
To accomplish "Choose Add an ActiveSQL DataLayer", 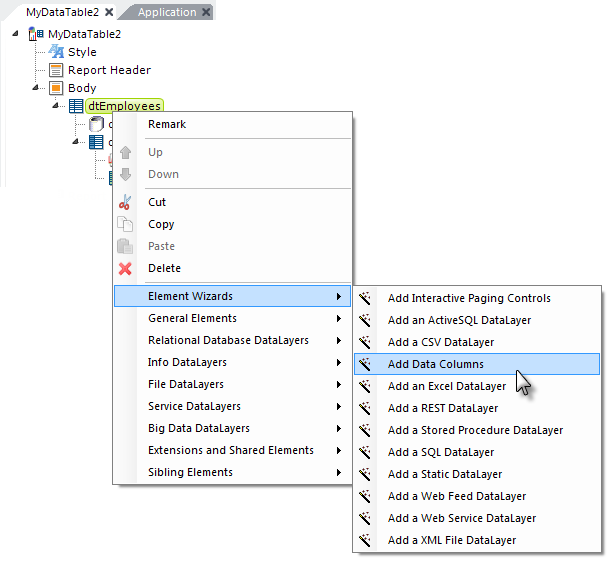I will 477,320.
